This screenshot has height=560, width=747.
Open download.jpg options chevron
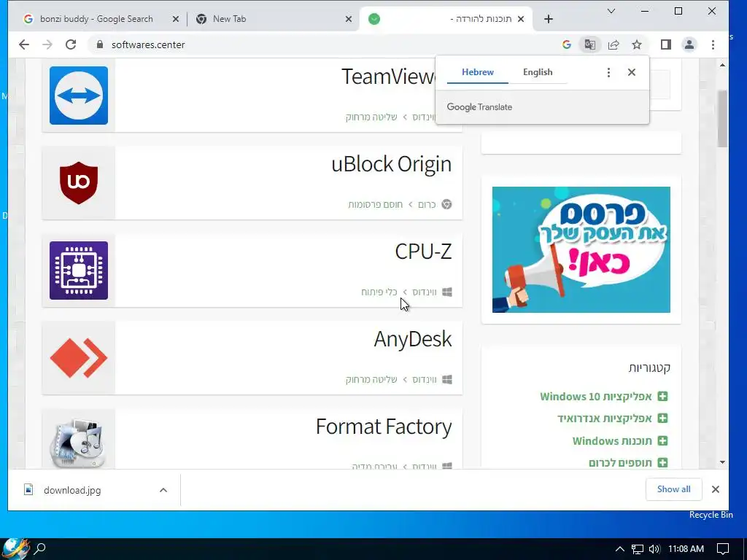163,490
